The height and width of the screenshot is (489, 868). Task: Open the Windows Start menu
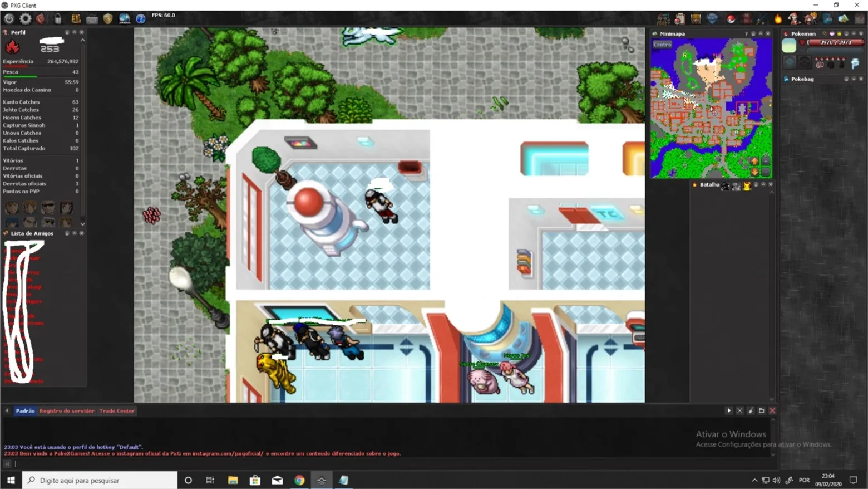(x=11, y=480)
